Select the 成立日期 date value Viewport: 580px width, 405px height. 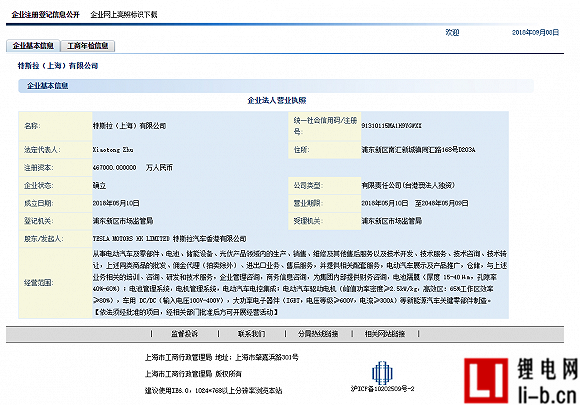coord(116,203)
